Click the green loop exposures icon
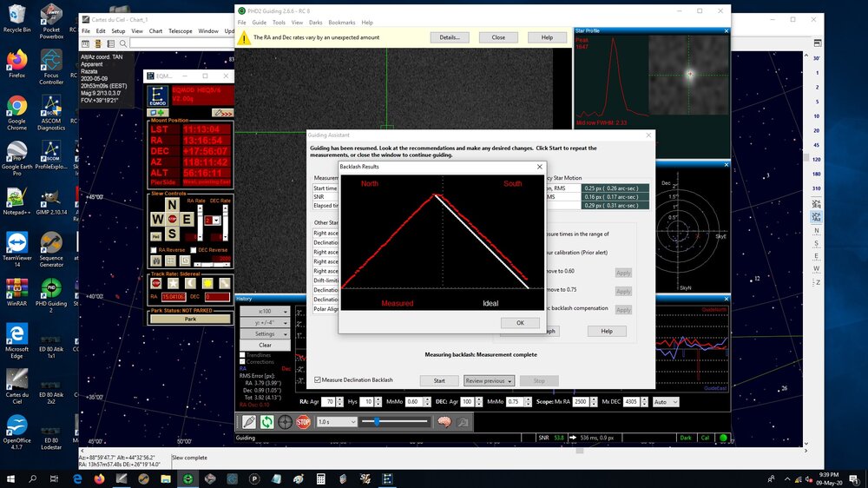 pos(267,422)
